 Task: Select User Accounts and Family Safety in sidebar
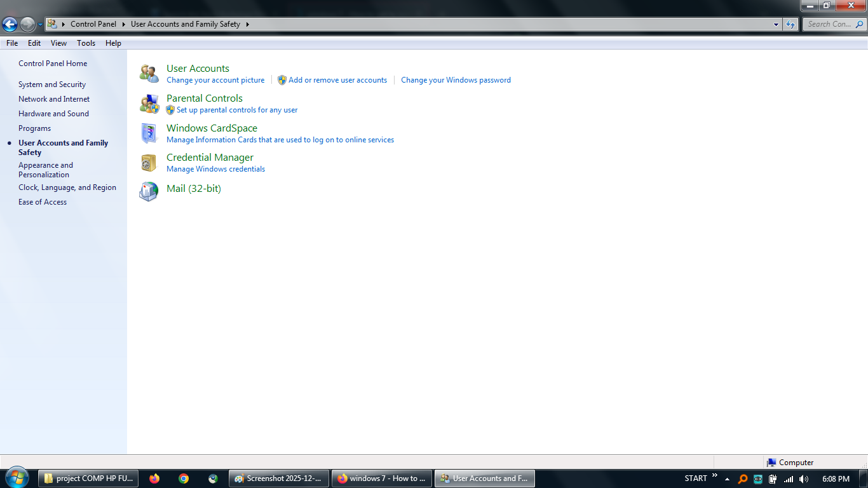(x=63, y=147)
